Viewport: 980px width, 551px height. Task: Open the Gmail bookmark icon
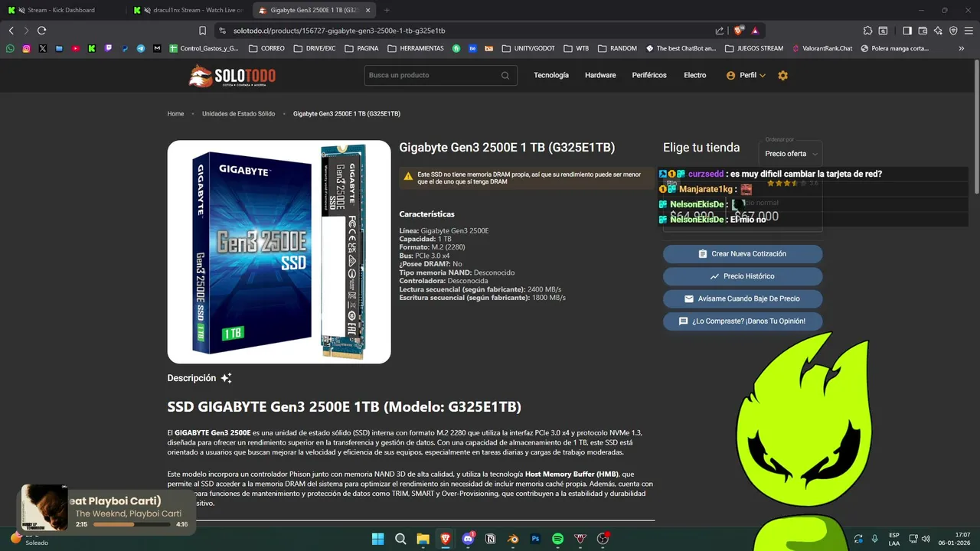click(x=157, y=48)
